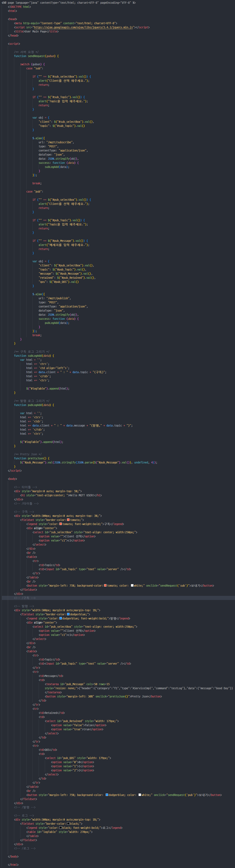This screenshot has width=235, height=868.
Task: Click the select id="pub_Retained" line
Action: point(82,721)
